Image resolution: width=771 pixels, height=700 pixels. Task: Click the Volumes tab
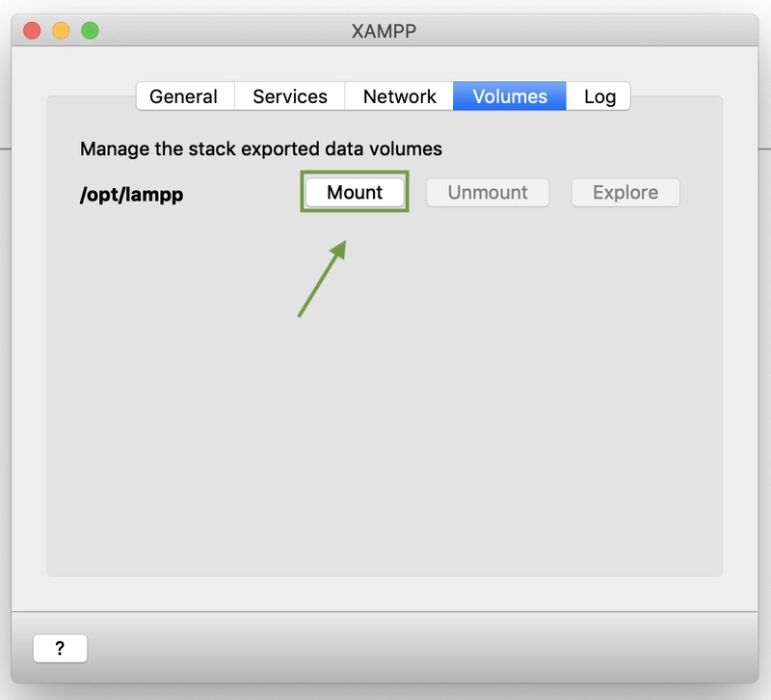(x=510, y=96)
